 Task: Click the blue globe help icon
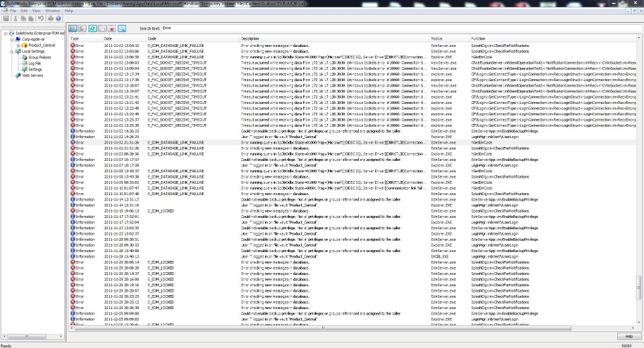(x=58, y=19)
